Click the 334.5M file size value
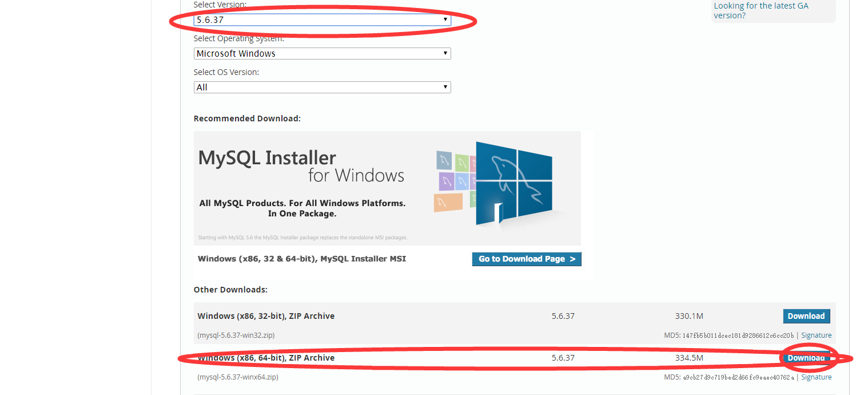Screen dimensions: 868x395 [689, 358]
